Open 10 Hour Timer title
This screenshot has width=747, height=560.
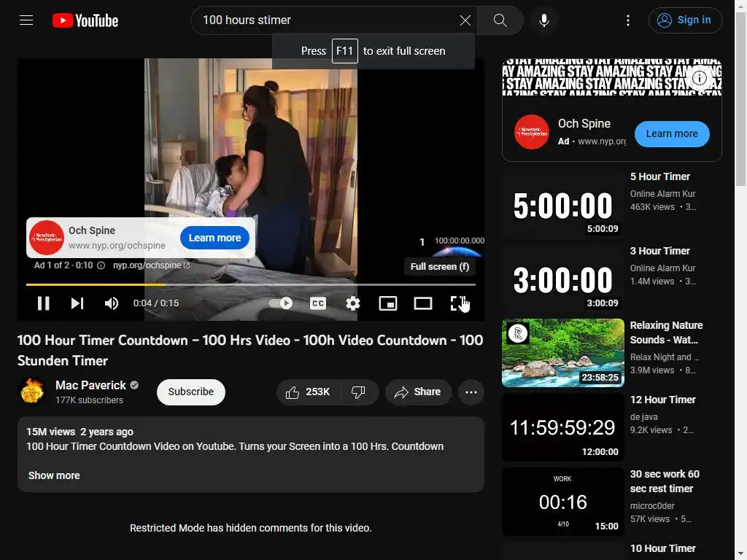pyautogui.click(x=662, y=548)
